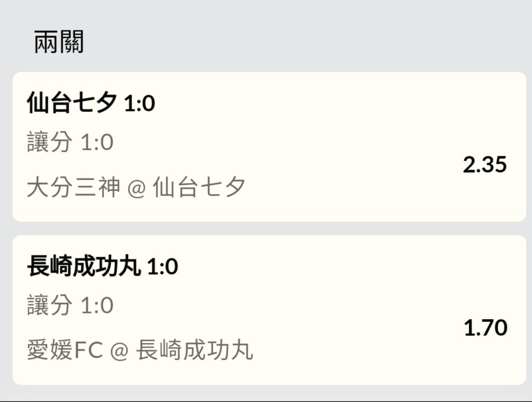Click the gray gap between the two bet cards
Image resolution: width=532 pixels, height=402 pixels.
269,228
